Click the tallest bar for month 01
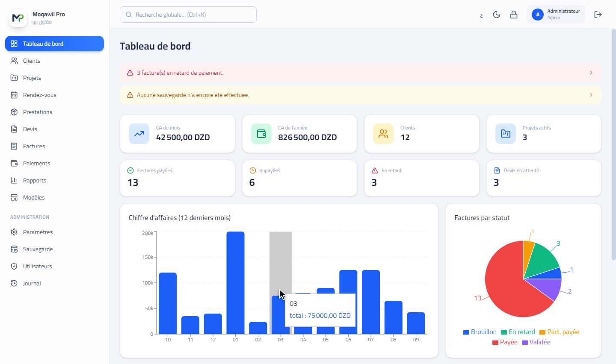616x364 pixels. click(x=235, y=283)
